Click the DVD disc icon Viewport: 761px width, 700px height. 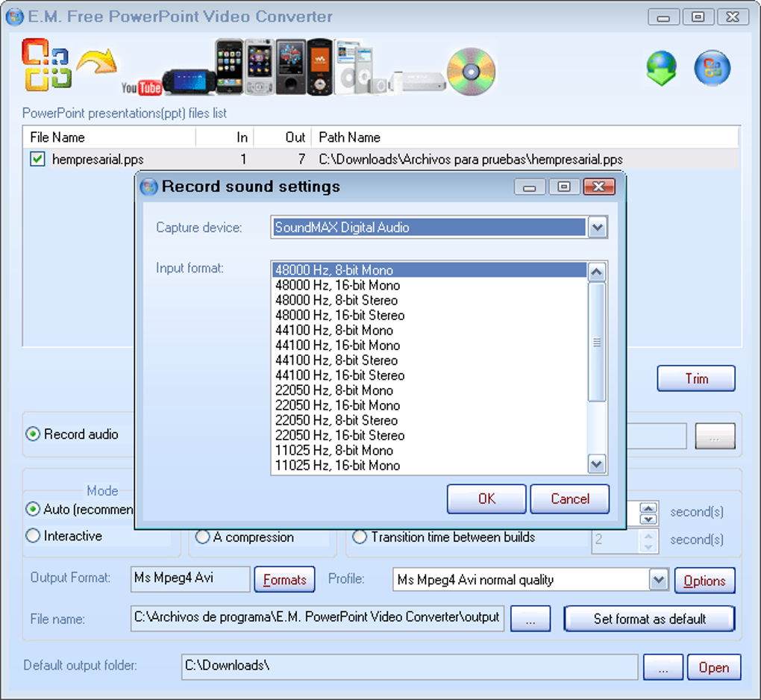coord(472,72)
